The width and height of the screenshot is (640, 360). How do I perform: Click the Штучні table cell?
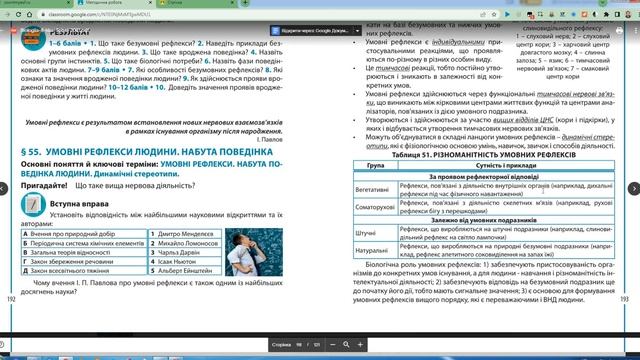point(376,233)
